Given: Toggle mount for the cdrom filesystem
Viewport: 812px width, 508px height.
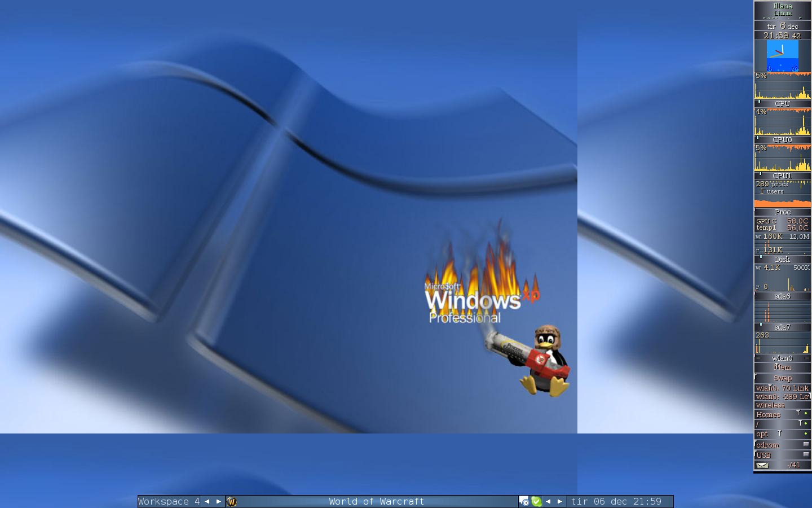Looking at the screenshot, I should 806,445.
